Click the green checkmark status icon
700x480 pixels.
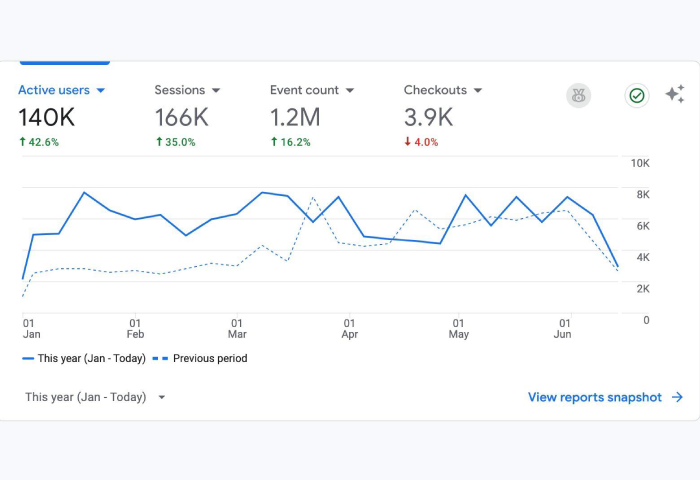pos(637,96)
